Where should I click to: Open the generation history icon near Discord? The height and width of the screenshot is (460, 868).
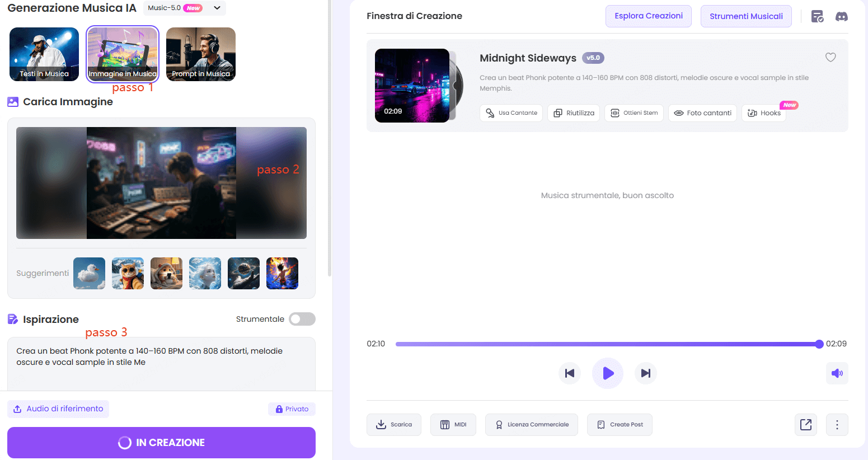pos(817,16)
